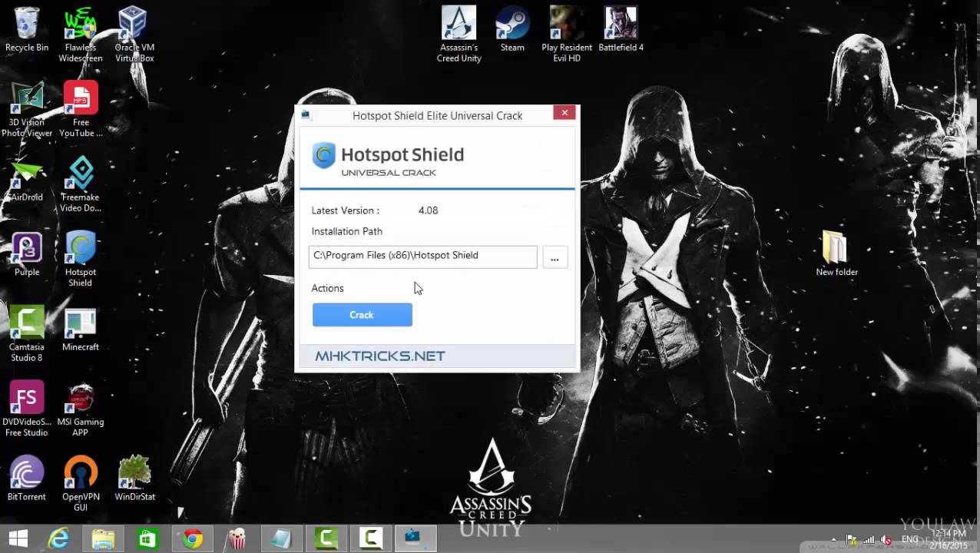Open the Purple desktop shortcut
The width and height of the screenshot is (980, 553).
27,253
